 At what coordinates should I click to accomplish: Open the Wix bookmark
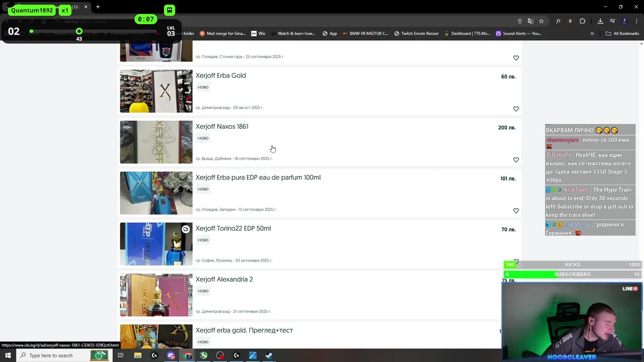pyautogui.click(x=258, y=34)
